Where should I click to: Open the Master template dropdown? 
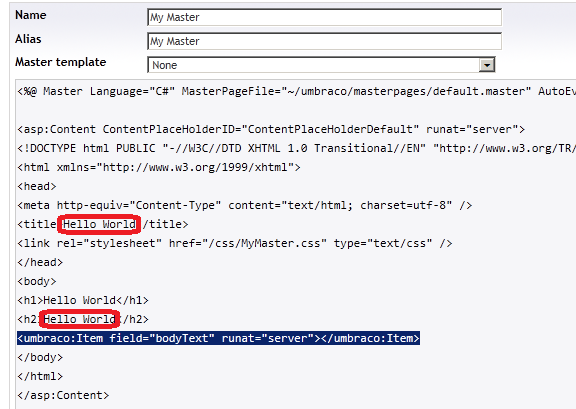(321, 65)
